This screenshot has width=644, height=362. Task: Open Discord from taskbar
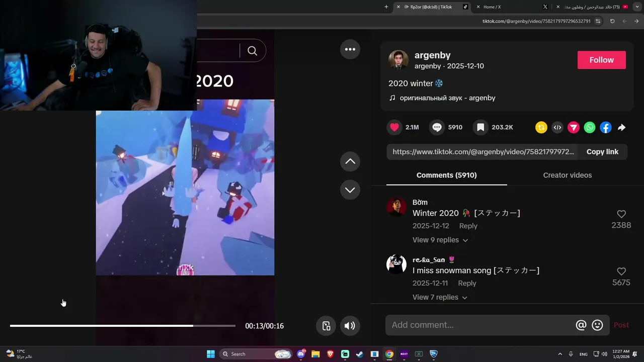pyautogui.click(x=301, y=354)
